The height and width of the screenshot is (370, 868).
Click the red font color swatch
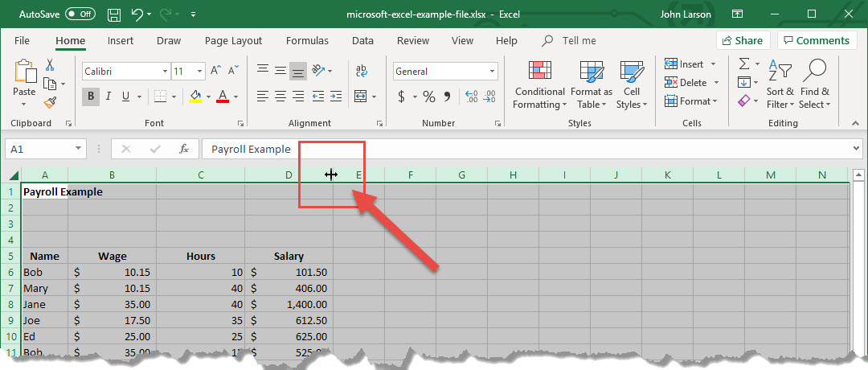222,97
